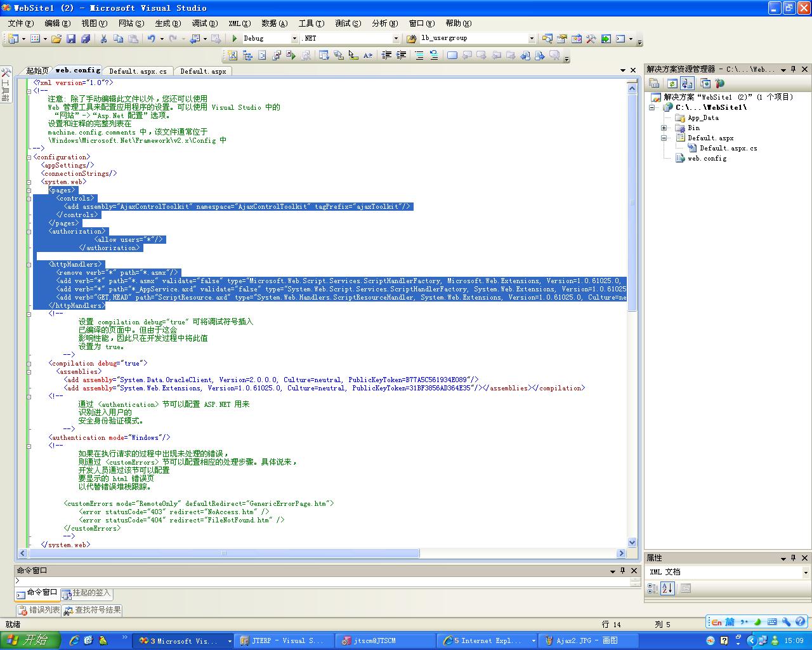
Task: Undo the last edit via the toolbar
Action: (151, 39)
